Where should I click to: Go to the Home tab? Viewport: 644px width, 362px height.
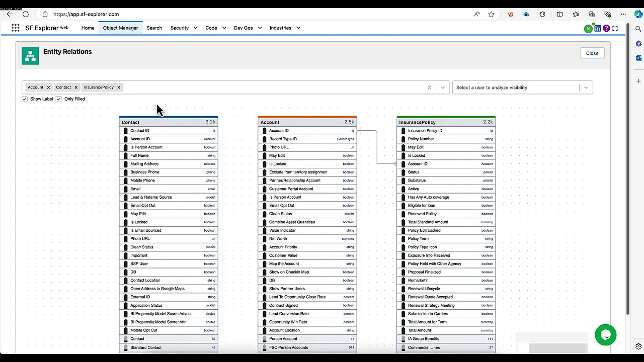tap(88, 28)
